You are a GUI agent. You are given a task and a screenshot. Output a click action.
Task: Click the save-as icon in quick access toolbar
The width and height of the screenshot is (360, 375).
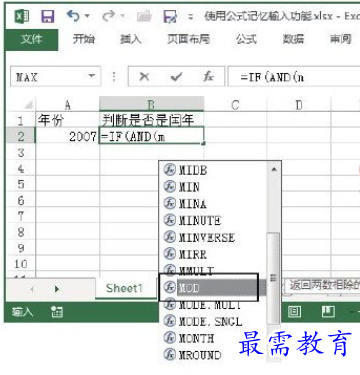(170, 16)
